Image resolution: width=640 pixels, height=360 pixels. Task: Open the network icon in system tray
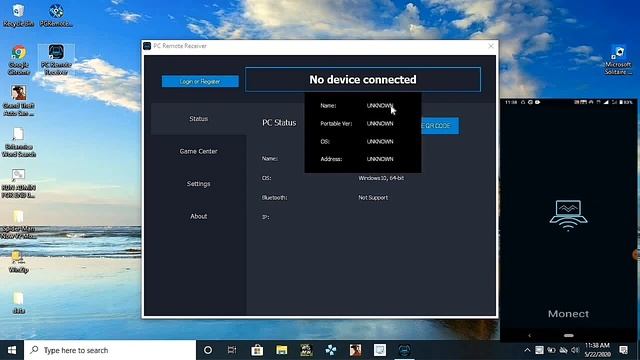pyautogui.click(x=563, y=350)
